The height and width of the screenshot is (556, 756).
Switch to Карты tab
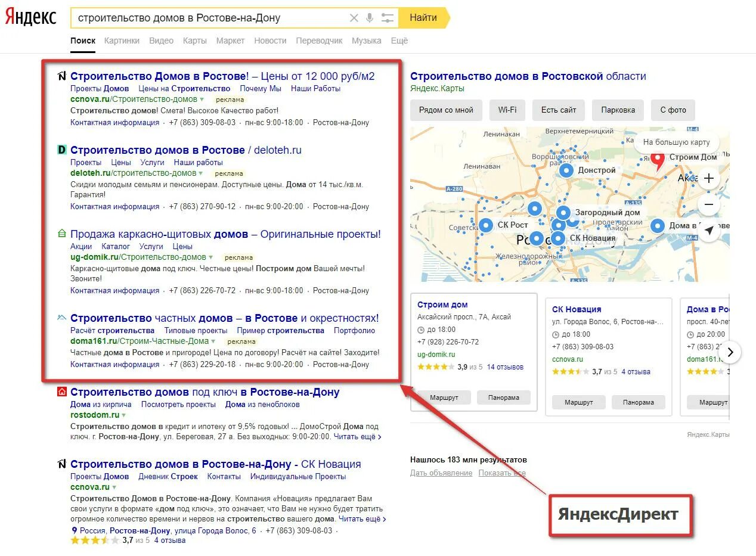point(195,41)
